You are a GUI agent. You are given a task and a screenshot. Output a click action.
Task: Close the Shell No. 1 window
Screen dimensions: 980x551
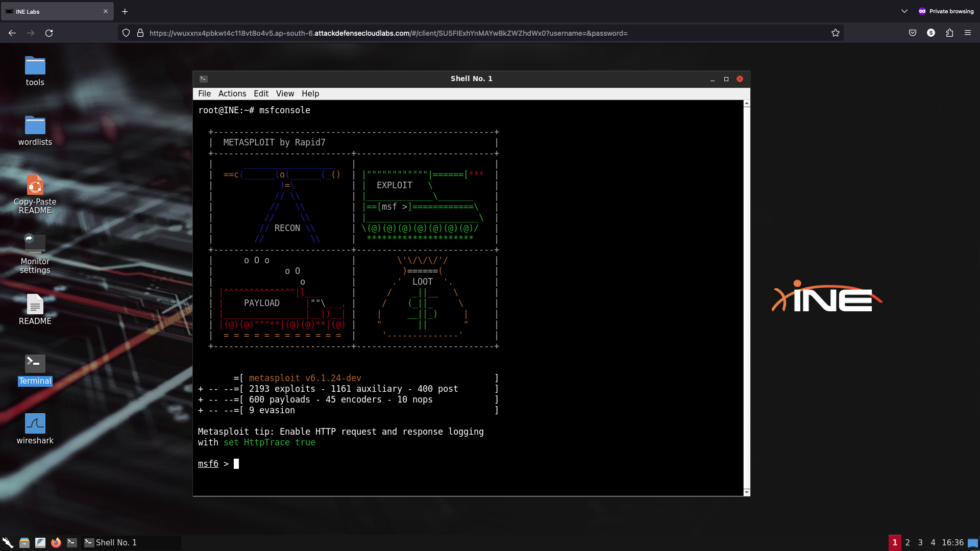pyautogui.click(x=740, y=79)
